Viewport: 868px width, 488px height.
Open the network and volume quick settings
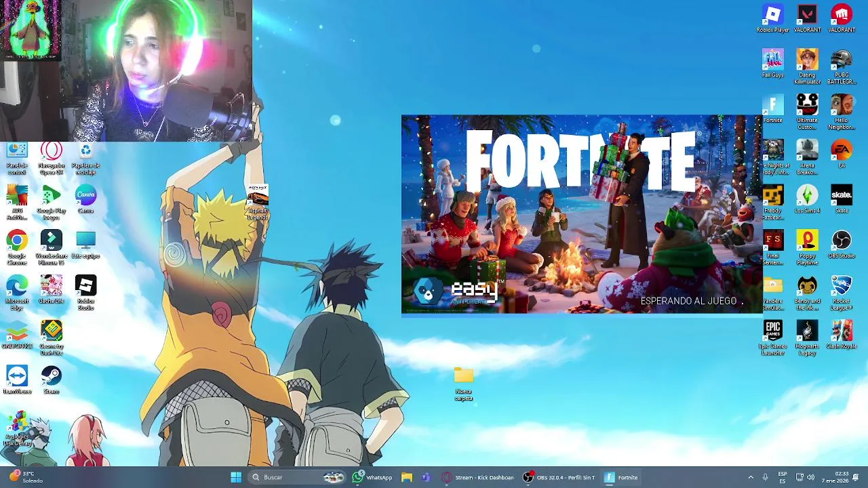[805, 477]
